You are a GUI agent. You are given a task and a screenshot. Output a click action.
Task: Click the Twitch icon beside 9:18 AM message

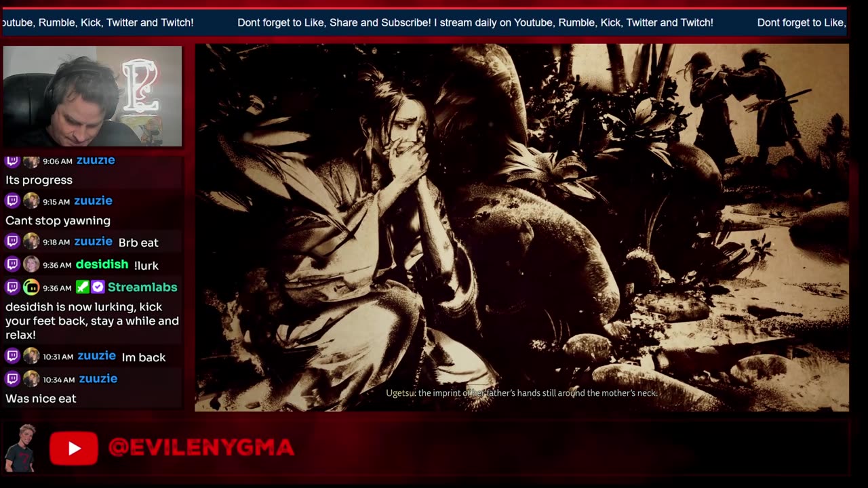(12, 241)
